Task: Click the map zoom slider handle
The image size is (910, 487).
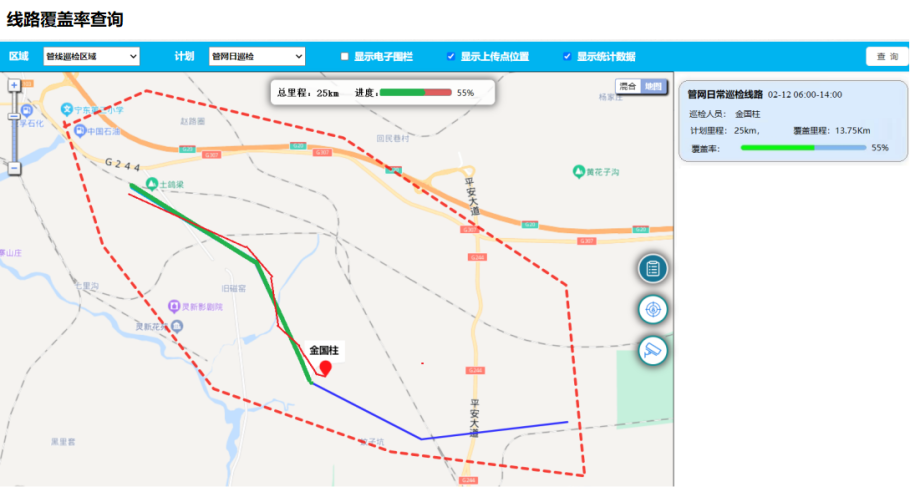Action: (x=14, y=117)
